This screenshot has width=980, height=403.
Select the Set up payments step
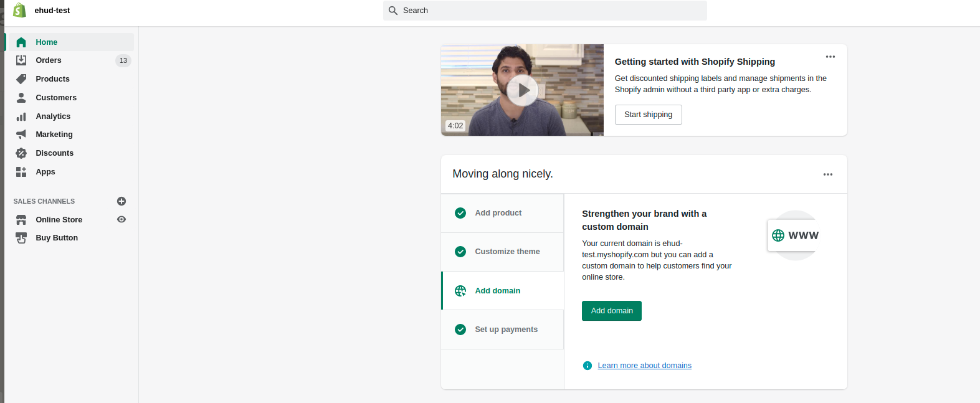[502, 330]
